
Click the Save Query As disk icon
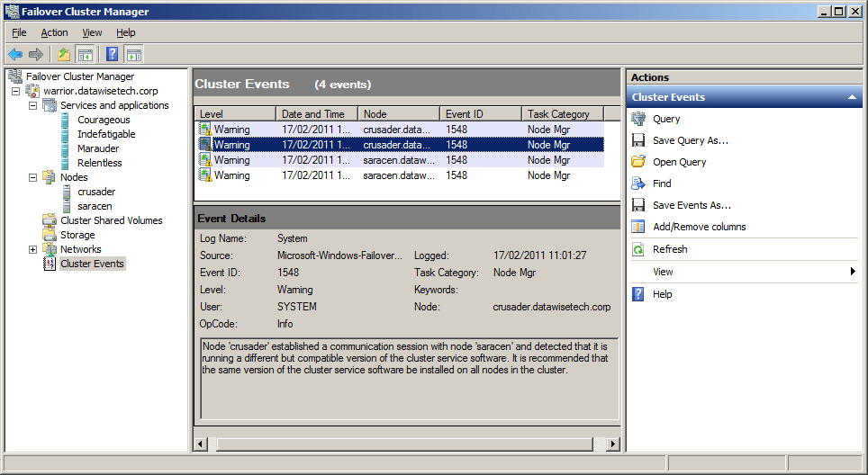(x=638, y=140)
